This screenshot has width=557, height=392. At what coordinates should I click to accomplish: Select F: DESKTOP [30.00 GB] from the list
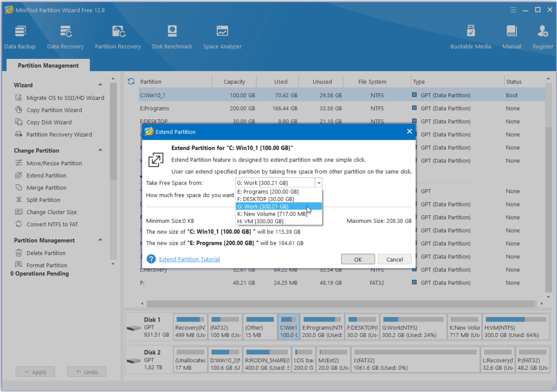[x=279, y=199]
